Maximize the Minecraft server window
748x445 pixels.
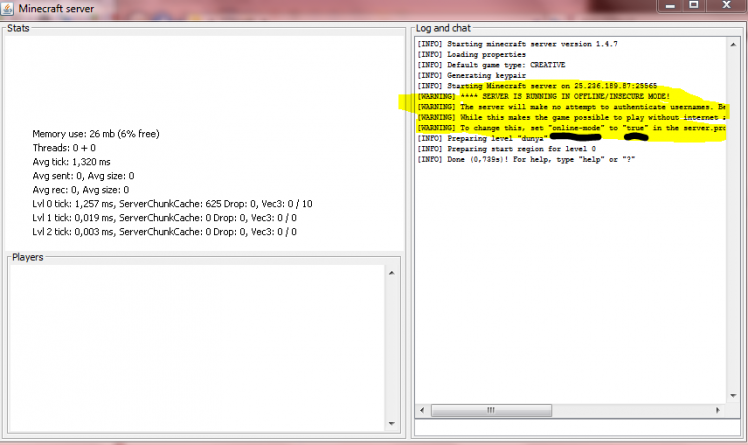694,6
